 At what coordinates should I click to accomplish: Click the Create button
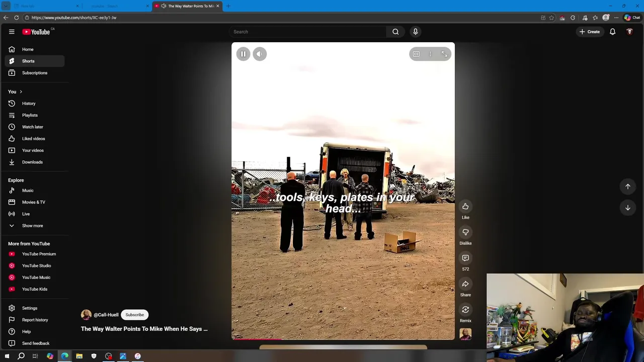pos(589,32)
